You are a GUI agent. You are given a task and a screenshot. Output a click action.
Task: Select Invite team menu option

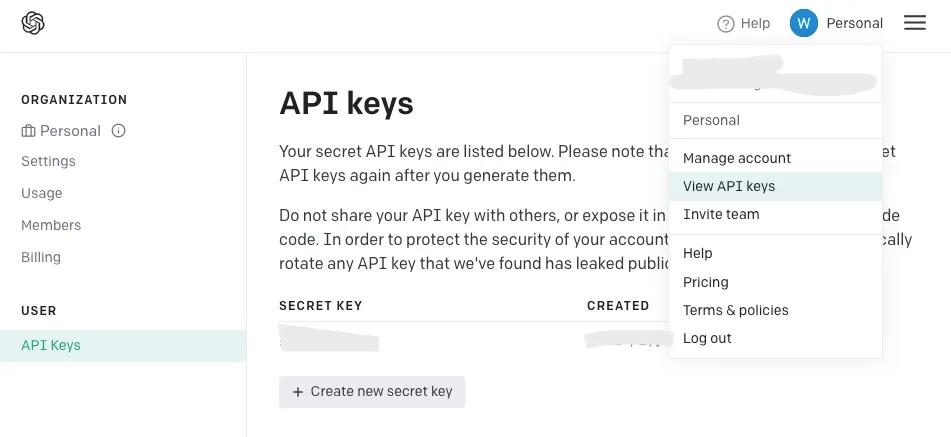click(x=721, y=214)
